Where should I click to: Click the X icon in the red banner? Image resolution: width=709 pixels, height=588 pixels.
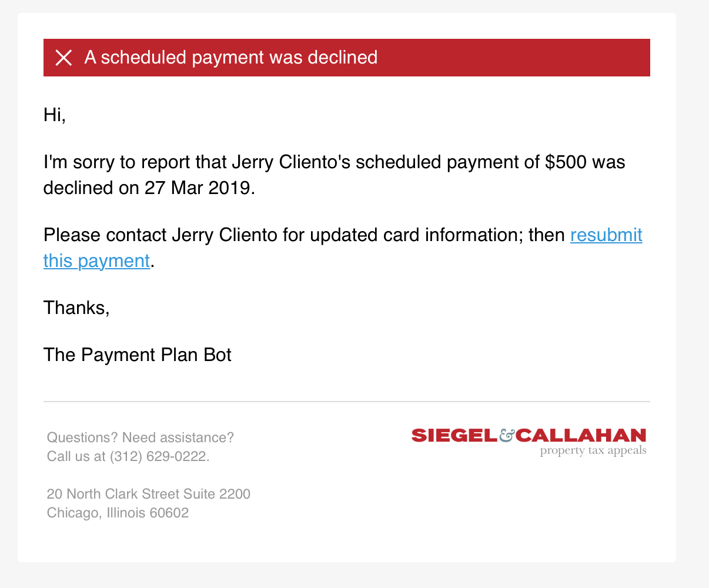point(63,58)
